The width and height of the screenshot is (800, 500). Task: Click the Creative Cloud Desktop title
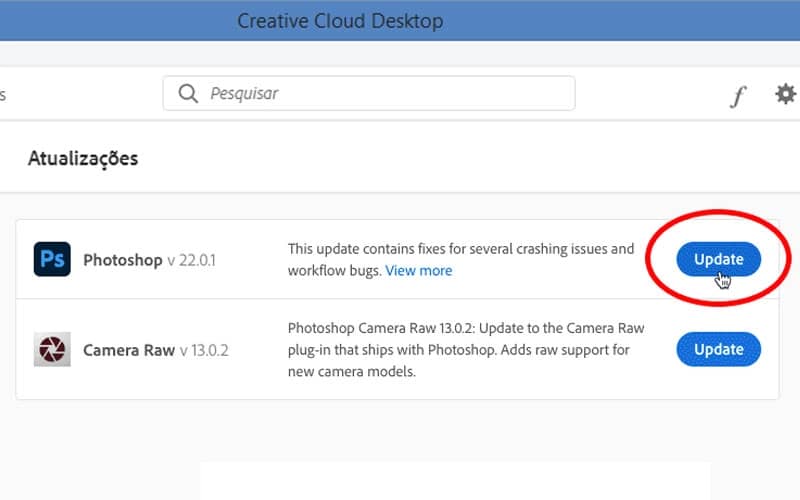[340, 21]
